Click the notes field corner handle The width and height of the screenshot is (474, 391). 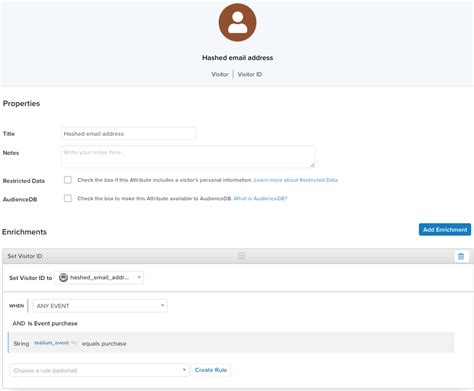tap(312, 165)
